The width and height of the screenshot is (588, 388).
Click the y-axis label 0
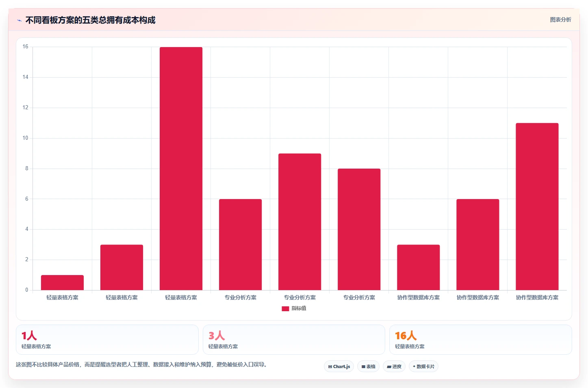point(27,290)
